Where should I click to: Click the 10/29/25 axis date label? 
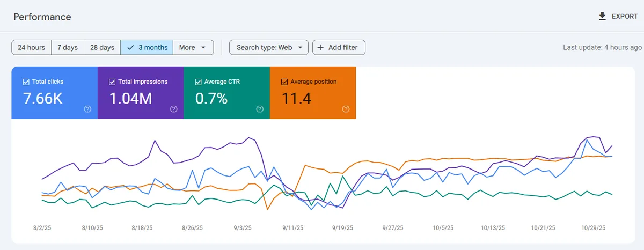[x=593, y=228]
